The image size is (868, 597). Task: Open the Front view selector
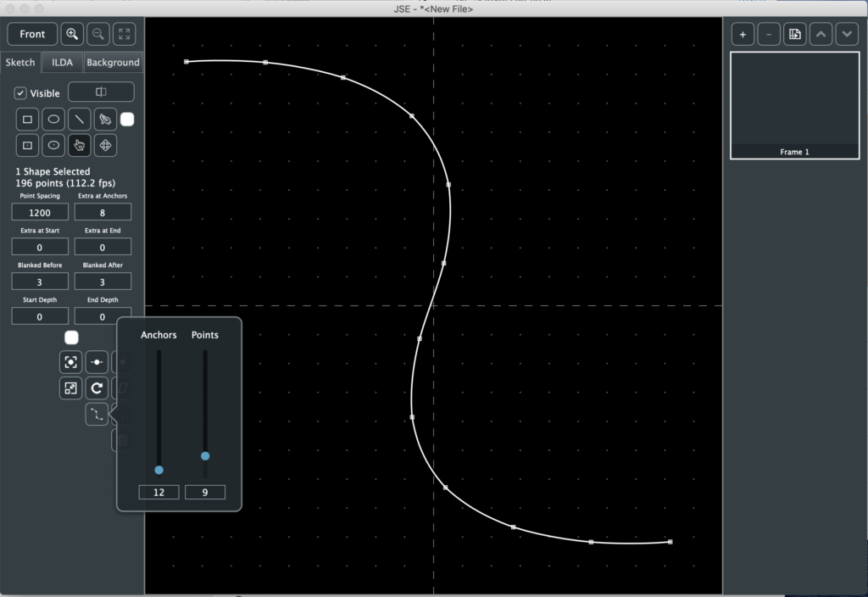(x=32, y=34)
